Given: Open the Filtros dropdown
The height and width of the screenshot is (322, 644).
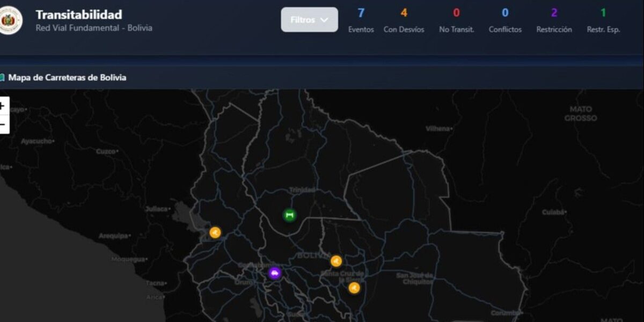Looking at the screenshot, I should pos(309,20).
